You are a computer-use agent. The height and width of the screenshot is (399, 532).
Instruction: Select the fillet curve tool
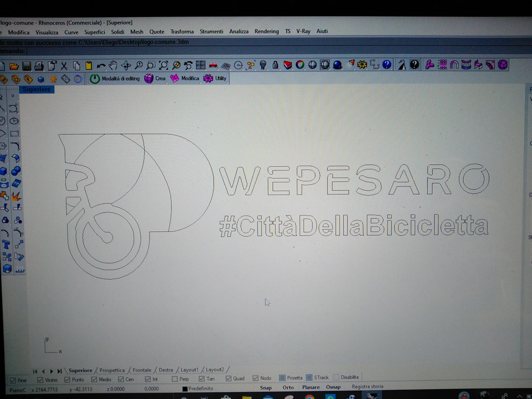pyautogui.click(x=15, y=146)
